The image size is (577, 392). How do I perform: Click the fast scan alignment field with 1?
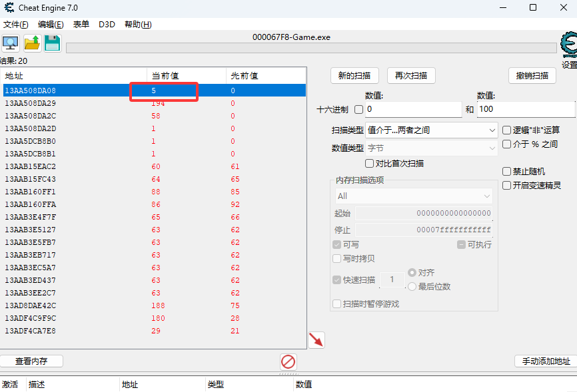[x=392, y=280]
